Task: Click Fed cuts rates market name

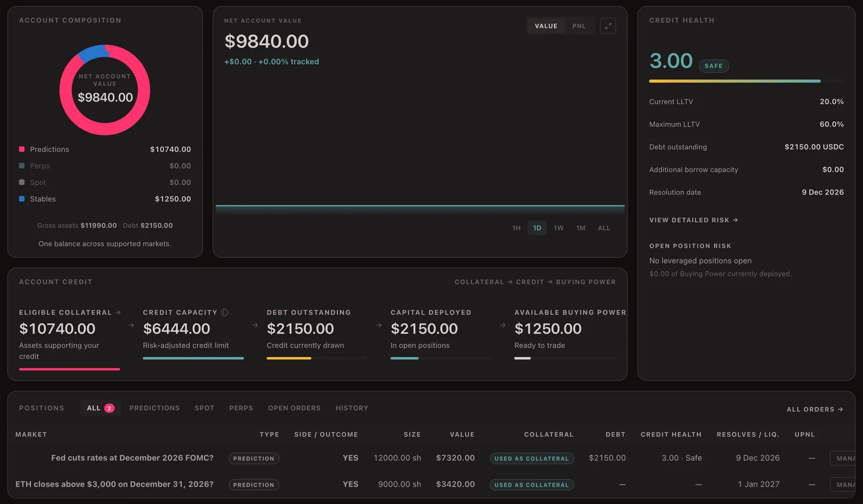Action: [132, 458]
